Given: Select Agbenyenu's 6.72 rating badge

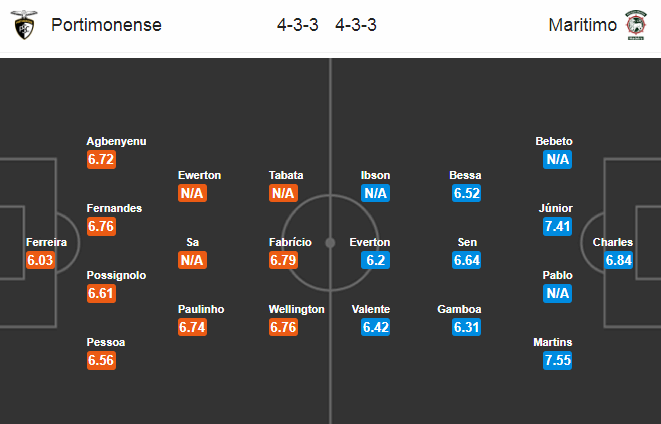Looking at the screenshot, I should [x=101, y=159].
